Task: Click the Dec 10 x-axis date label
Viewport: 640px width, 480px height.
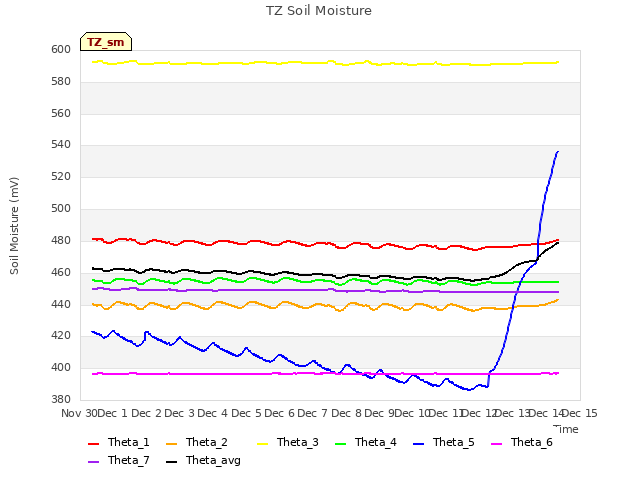Action: pos(413,413)
